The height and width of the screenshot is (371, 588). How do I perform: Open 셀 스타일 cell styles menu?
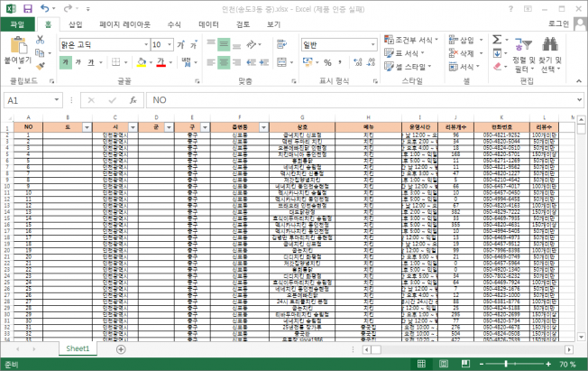(x=408, y=67)
